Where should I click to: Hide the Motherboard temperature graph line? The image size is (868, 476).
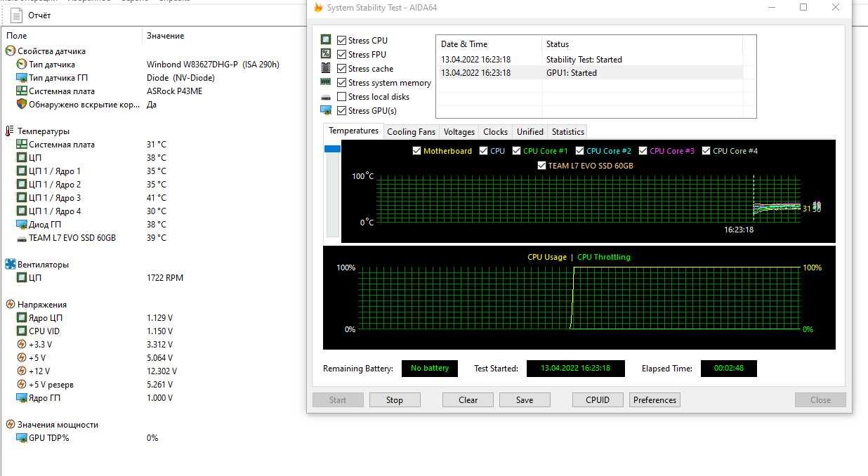417,151
